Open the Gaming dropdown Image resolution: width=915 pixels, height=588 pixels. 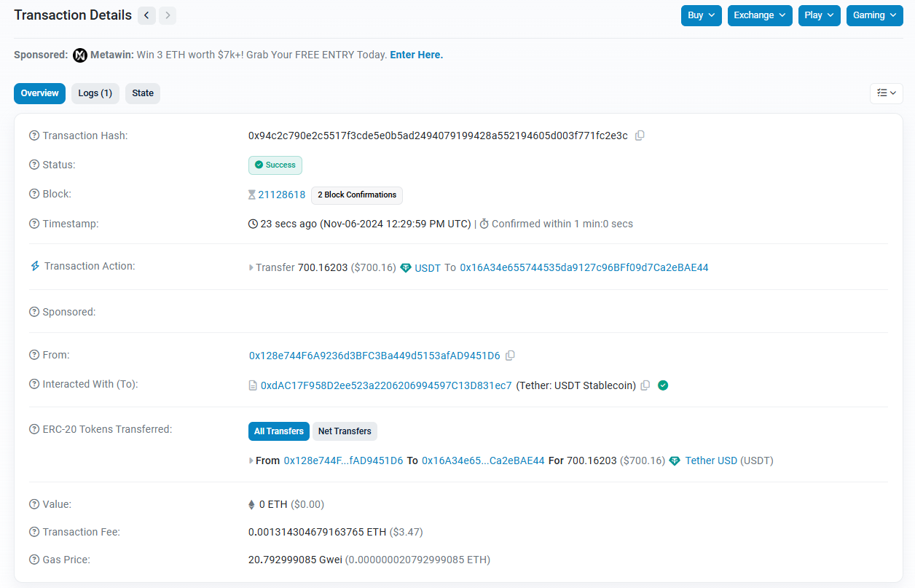click(875, 15)
